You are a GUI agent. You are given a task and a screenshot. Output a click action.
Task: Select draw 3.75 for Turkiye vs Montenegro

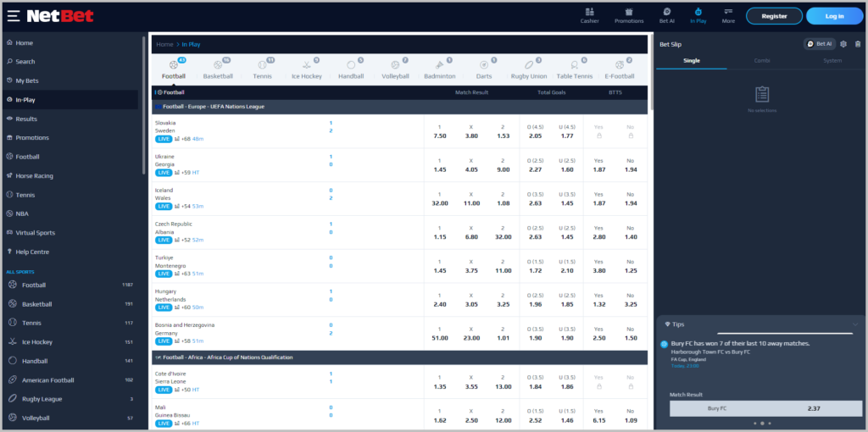[471, 266]
